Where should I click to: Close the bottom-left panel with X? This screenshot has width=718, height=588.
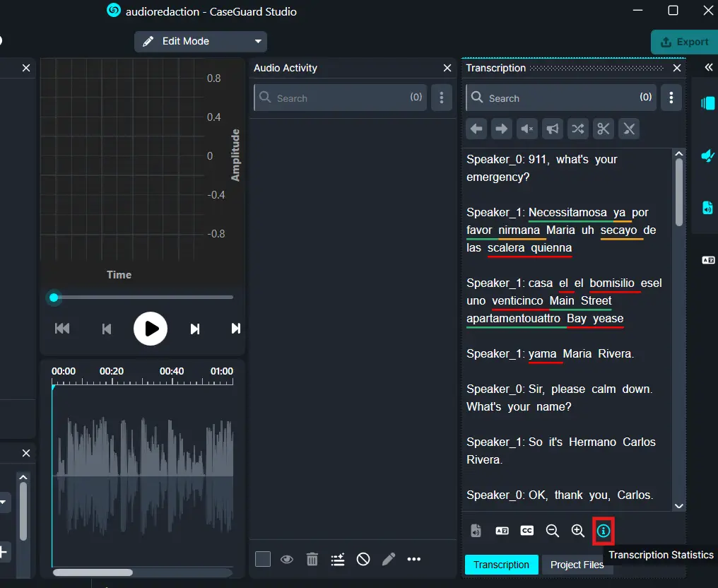(26, 453)
